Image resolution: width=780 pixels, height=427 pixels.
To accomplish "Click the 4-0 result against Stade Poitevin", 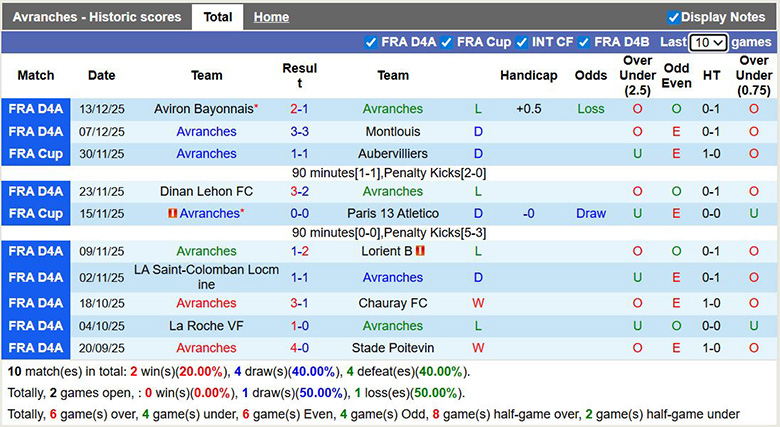I will (x=299, y=348).
